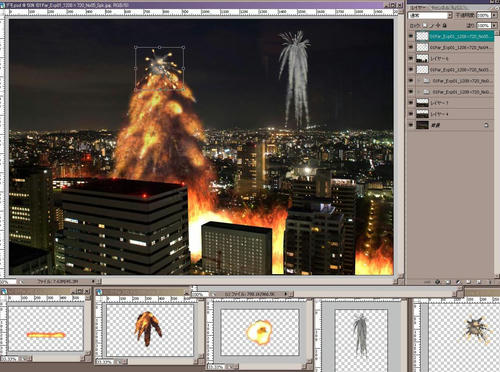This screenshot has height=372, width=500.
Task: Enable the lock position move icon
Action: click(438, 25)
